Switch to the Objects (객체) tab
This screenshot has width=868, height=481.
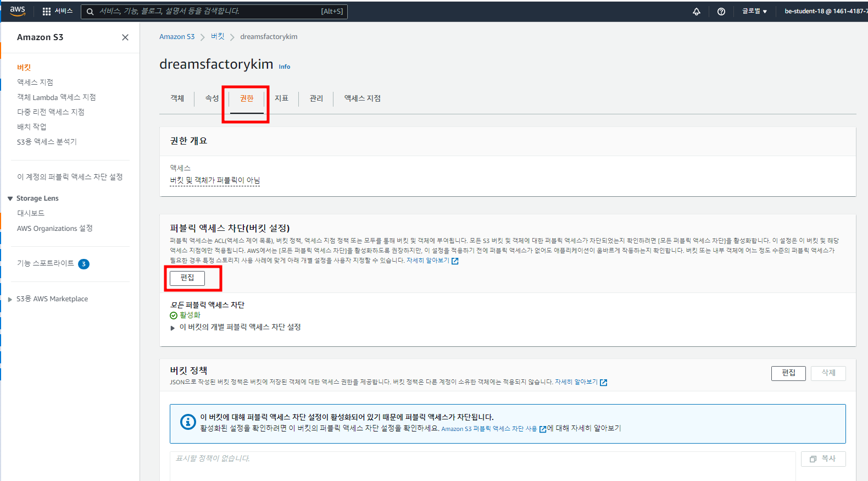pyautogui.click(x=177, y=98)
